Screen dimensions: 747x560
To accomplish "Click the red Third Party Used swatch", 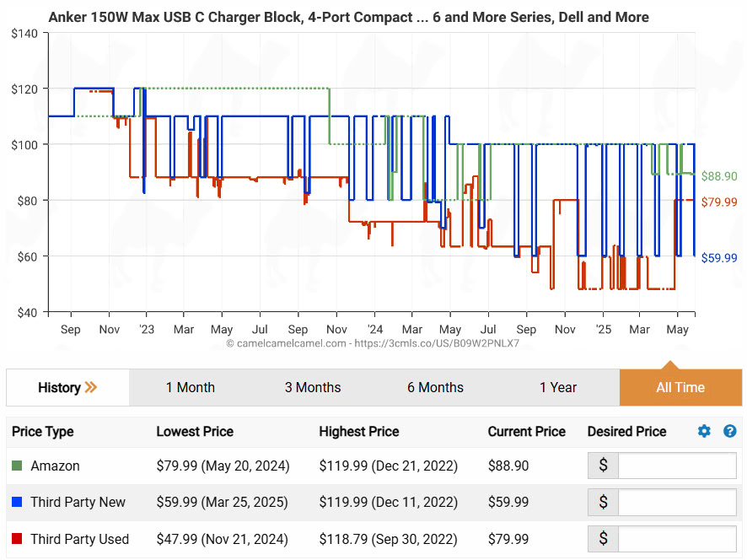I will tap(18, 540).
